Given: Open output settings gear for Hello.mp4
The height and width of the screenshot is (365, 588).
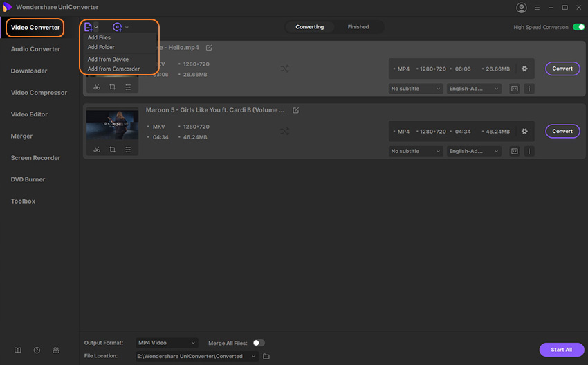Looking at the screenshot, I should (x=524, y=69).
